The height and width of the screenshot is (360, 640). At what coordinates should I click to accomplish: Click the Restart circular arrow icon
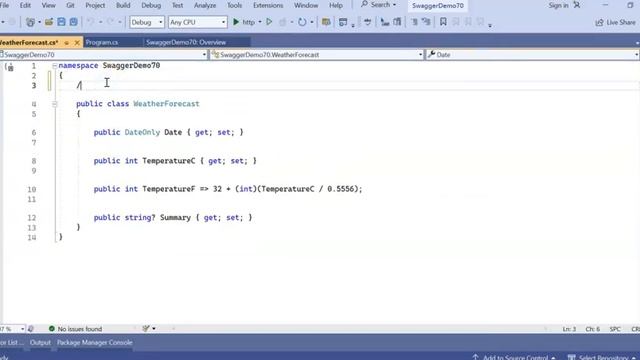[302, 22]
